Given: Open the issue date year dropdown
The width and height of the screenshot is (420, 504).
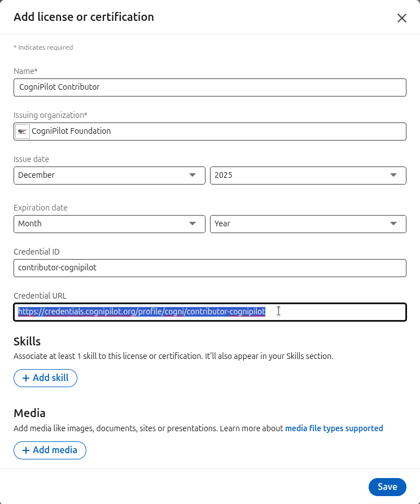Looking at the screenshot, I should (x=308, y=175).
